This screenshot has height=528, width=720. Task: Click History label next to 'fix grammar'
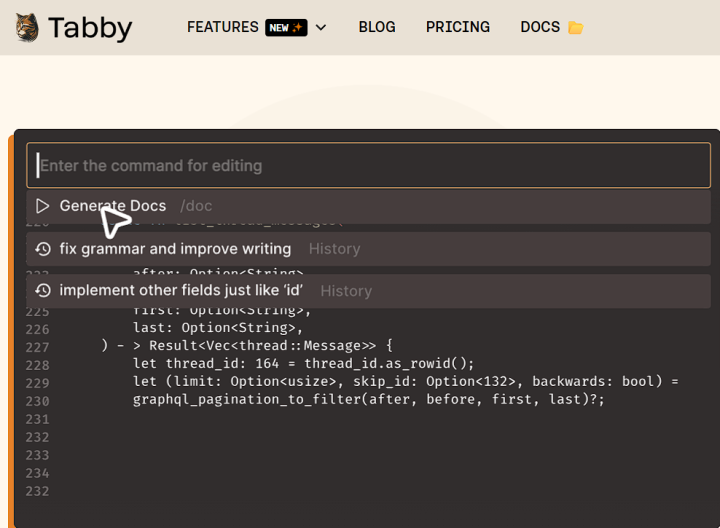334,249
